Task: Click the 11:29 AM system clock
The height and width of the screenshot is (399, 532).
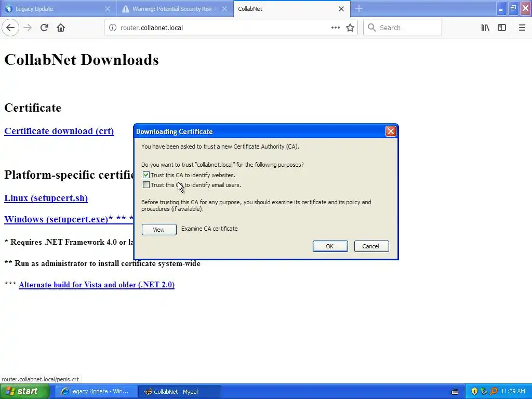Action: 513,392
